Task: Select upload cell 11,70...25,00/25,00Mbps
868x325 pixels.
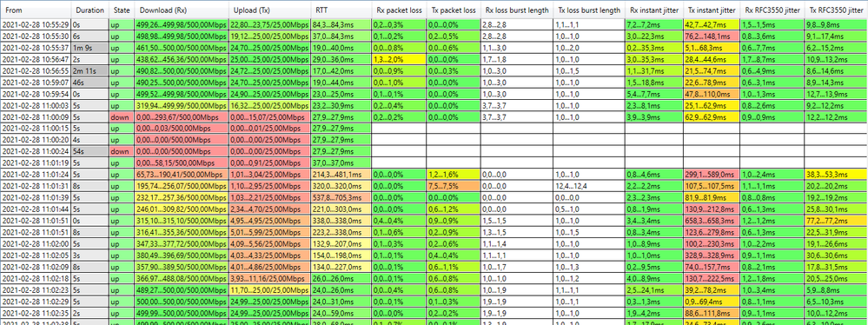Action: [270, 289]
